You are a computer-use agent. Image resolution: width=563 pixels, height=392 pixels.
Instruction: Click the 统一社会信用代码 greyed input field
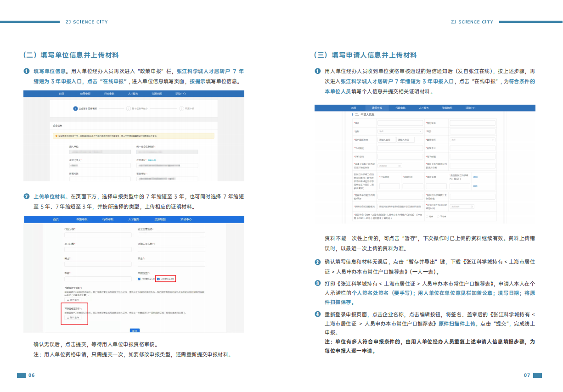coord(167,152)
